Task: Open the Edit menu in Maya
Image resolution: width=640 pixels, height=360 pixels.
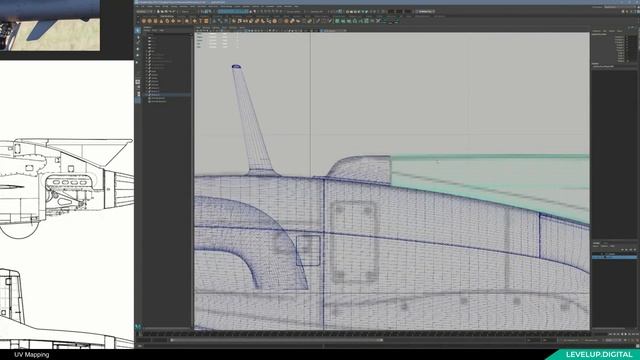Action: click(x=143, y=7)
